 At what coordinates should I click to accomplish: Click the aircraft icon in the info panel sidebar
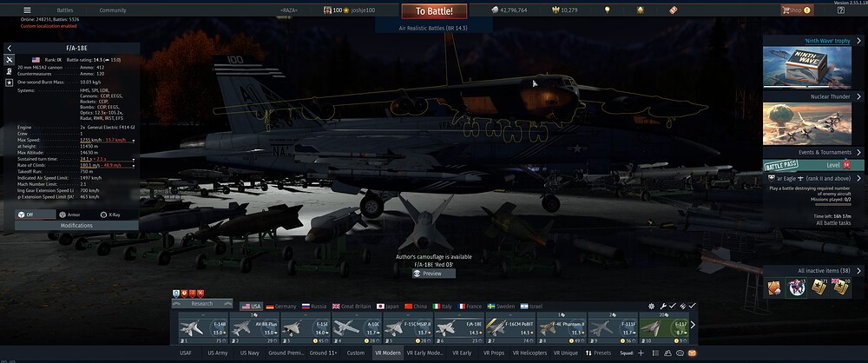tap(9, 60)
